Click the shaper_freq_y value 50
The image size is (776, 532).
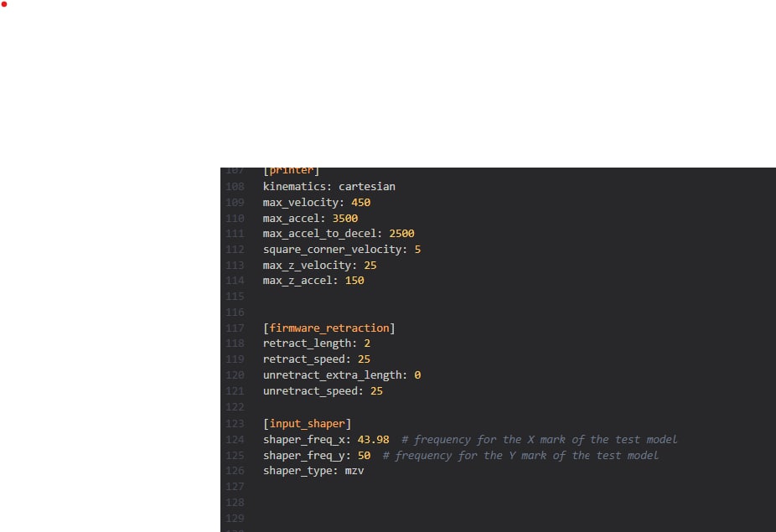(364, 455)
